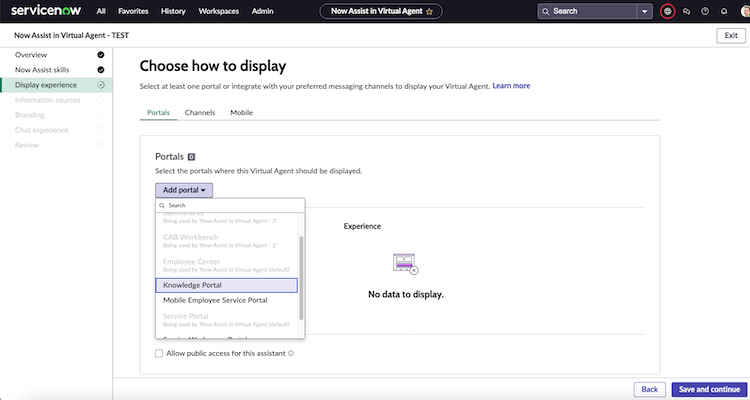The width and height of the screenshot is (750, 400).
Task: Click the No data illustration icon
Action: pos(406,264)
